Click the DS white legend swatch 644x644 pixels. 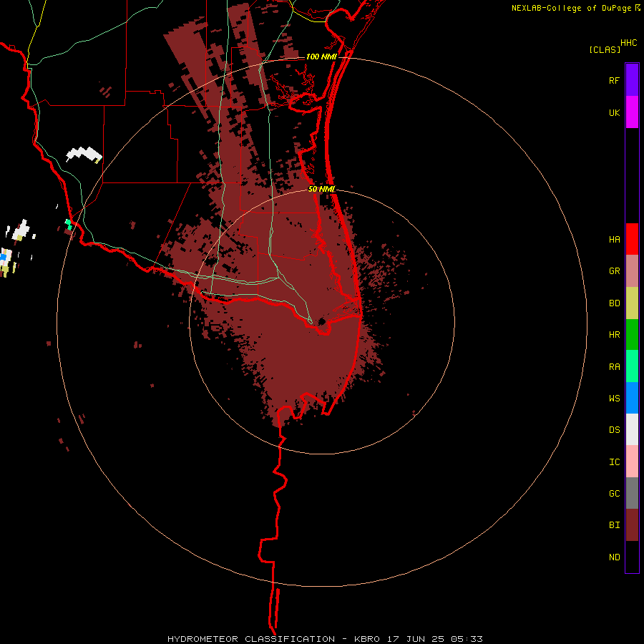point(632,429)
